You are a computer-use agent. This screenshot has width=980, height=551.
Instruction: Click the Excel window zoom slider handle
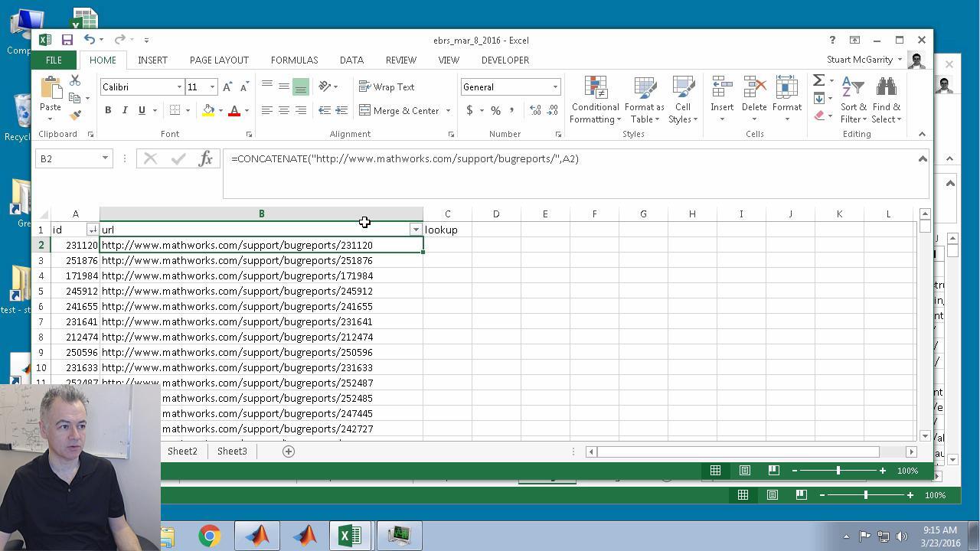click(838, 471)
